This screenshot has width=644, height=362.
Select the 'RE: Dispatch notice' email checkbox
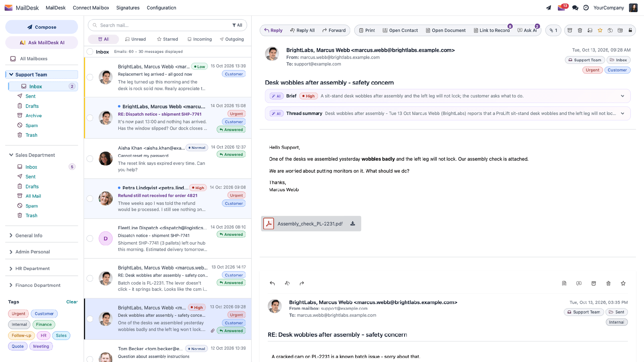point(90,118)
